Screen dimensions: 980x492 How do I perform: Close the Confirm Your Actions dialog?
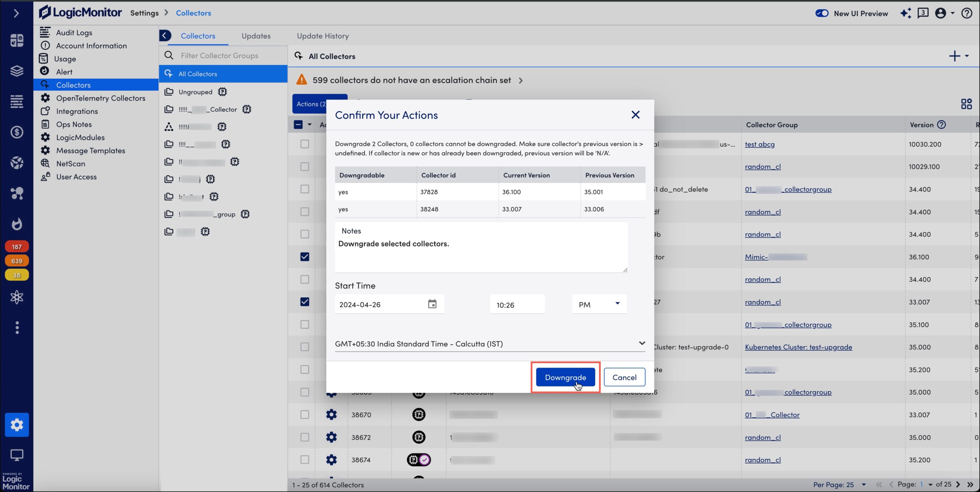click(635, 115)
